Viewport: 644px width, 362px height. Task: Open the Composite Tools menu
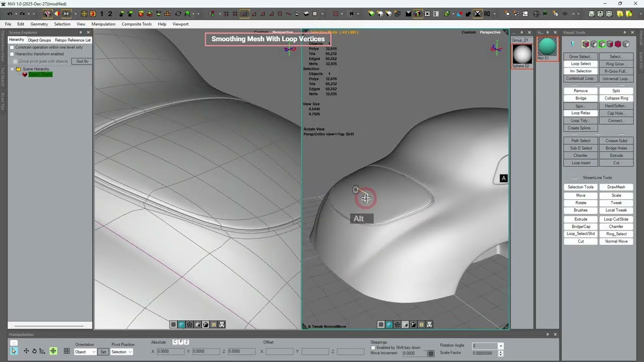click(136, 24)
